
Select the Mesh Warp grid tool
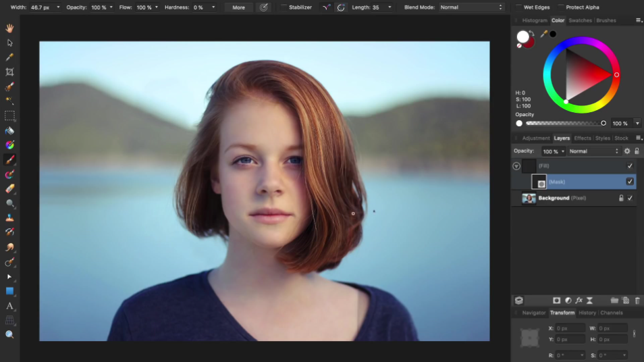(x=9, y=320)
